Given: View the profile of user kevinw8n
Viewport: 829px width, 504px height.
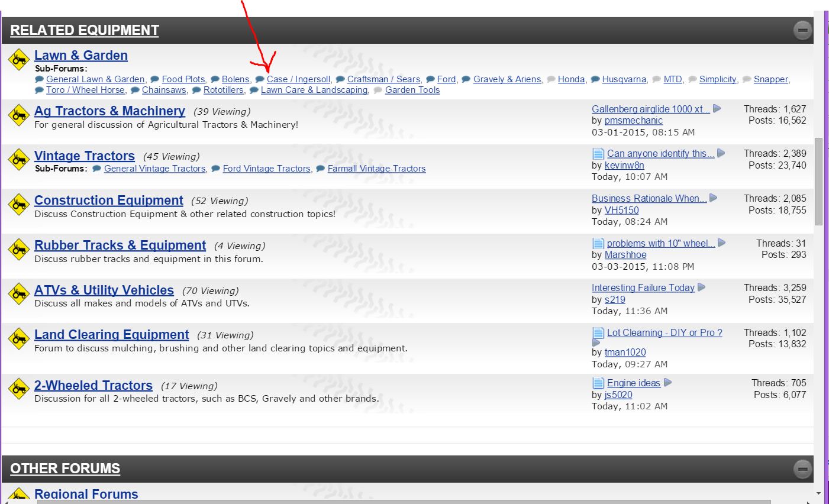Looking at the screenshot, I should [x=624, y=165].
